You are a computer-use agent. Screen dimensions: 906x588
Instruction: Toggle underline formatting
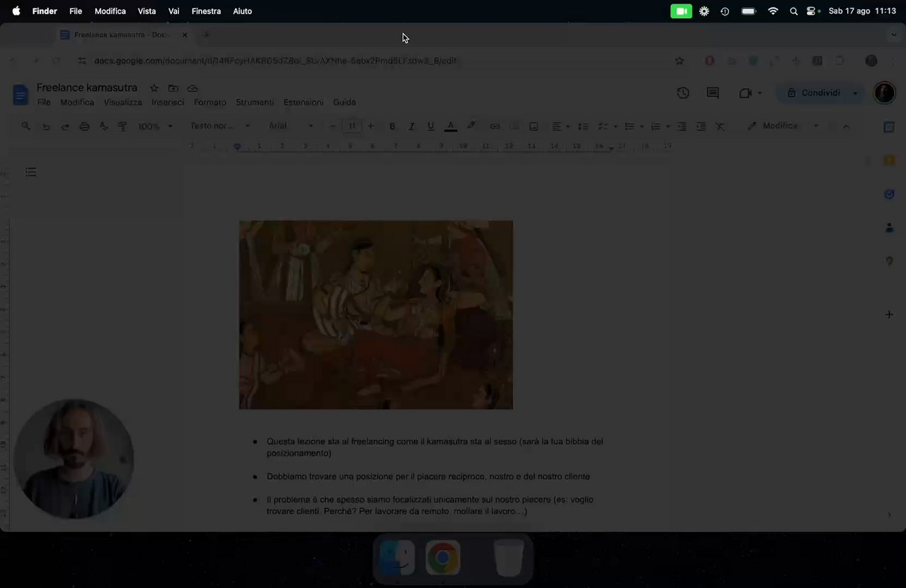click(430, 126)
